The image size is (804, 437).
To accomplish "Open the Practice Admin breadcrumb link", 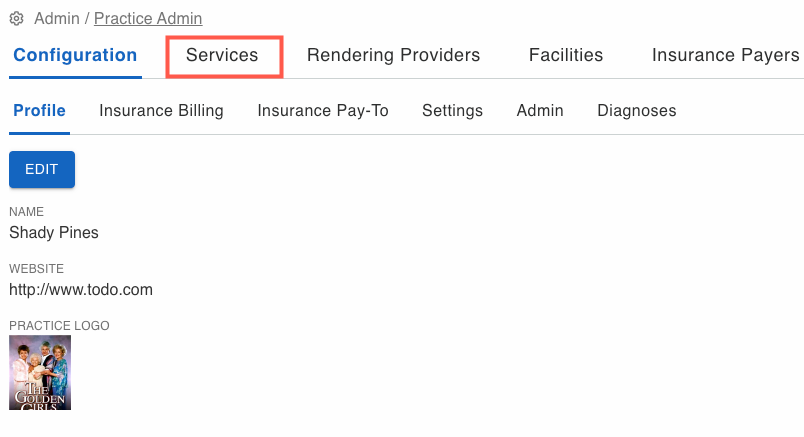I will [148, 19].
